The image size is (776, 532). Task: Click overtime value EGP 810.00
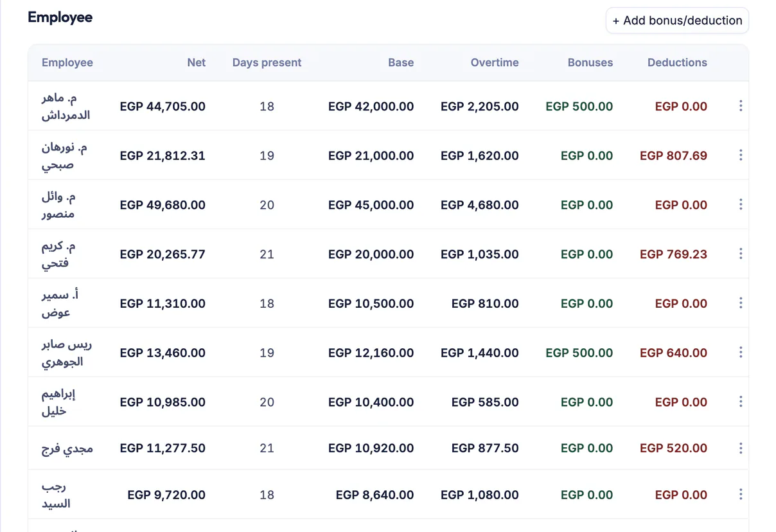[x=485, y=303]
